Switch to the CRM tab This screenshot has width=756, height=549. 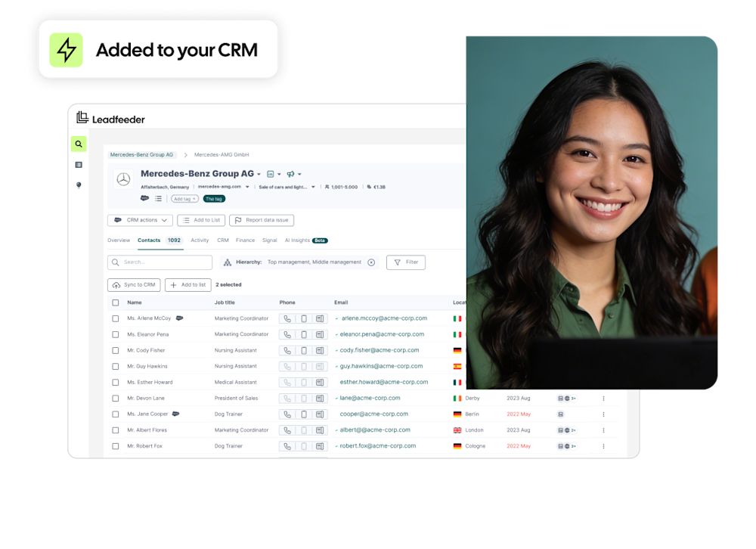click(x=223, y=240)
